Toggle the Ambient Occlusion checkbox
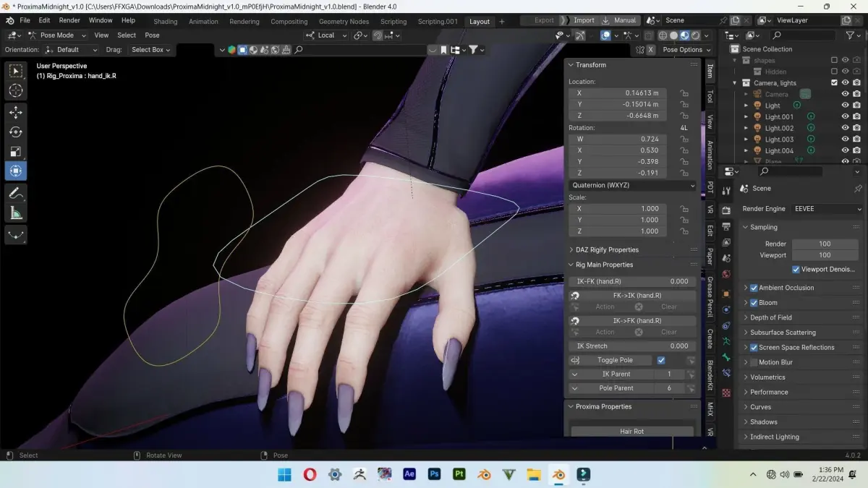868x488 pixels. [x=754, y=288]
